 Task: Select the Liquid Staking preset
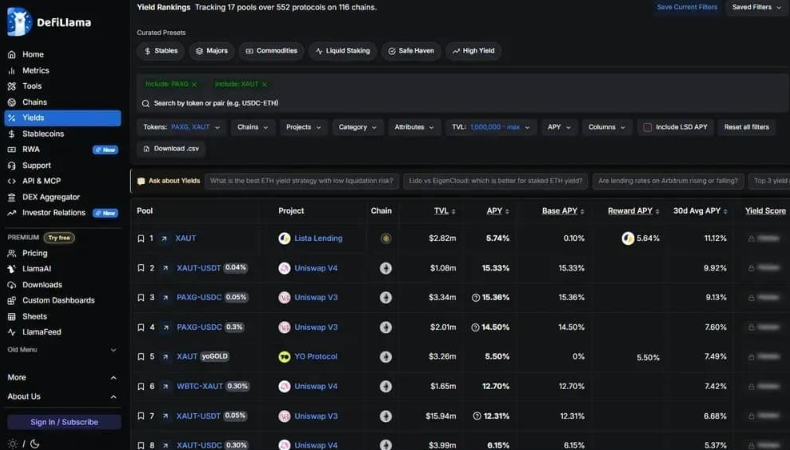pyautogui.click(x=343, y=51)
